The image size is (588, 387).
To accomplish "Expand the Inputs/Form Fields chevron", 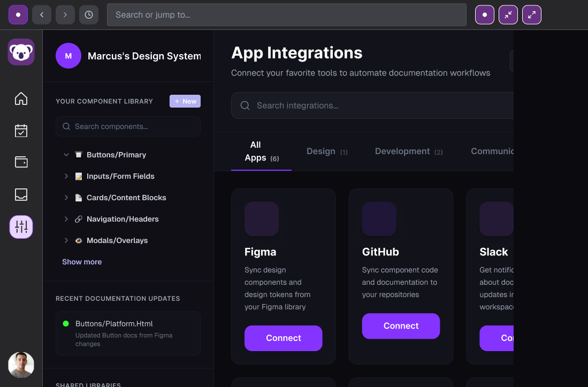I will 66,176.
